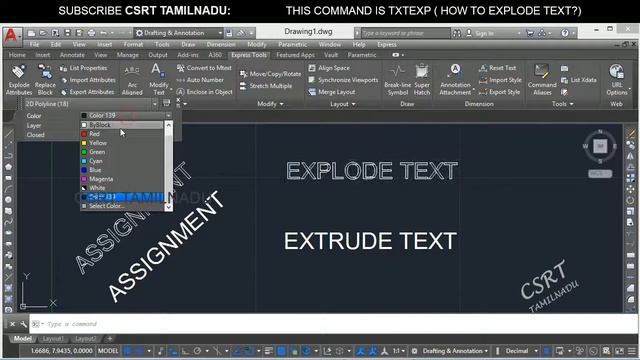The height and width of the screenshot is (360, 640).
Task: Open status bar Drafting & Annotation workspace switcher
Action: coord(455,351)
